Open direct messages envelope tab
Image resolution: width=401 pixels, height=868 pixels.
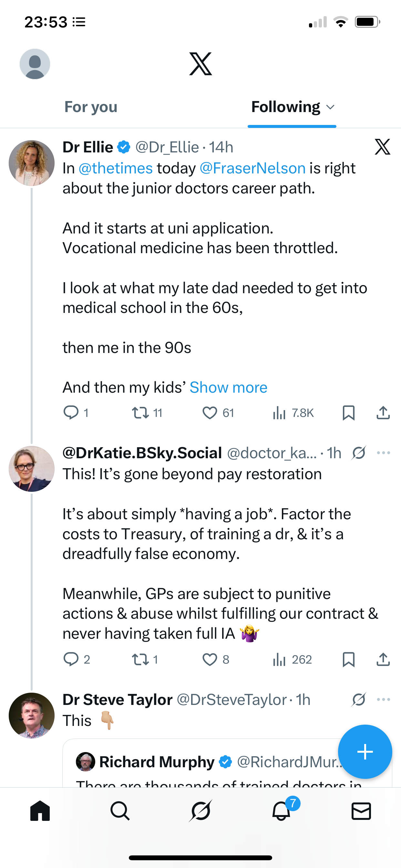pos(361,811)
